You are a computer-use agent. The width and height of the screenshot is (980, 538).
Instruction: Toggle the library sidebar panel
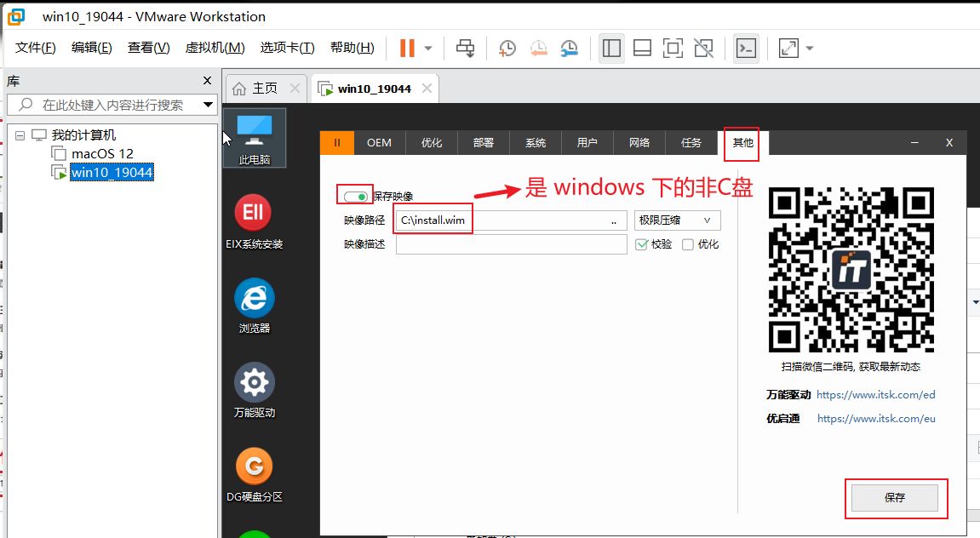611,49
